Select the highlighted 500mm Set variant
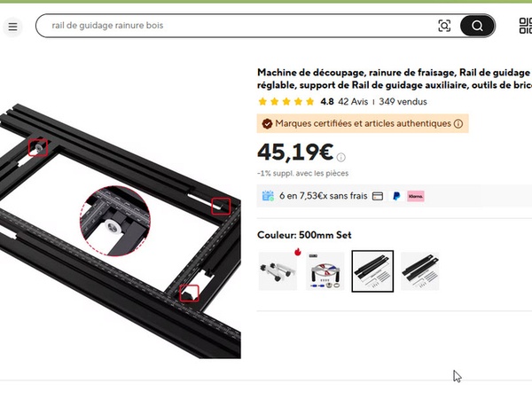The width and height of the screenshot is (532, 399). 372,271
